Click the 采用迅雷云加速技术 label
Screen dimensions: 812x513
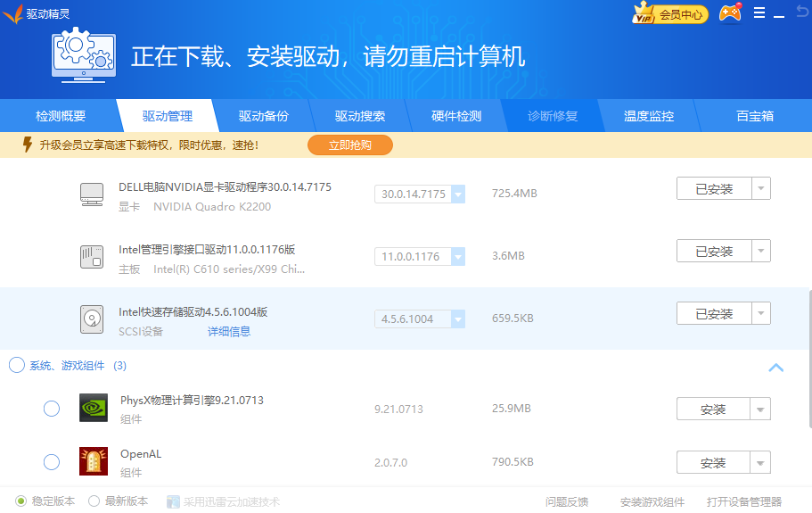tap(231, 501)
